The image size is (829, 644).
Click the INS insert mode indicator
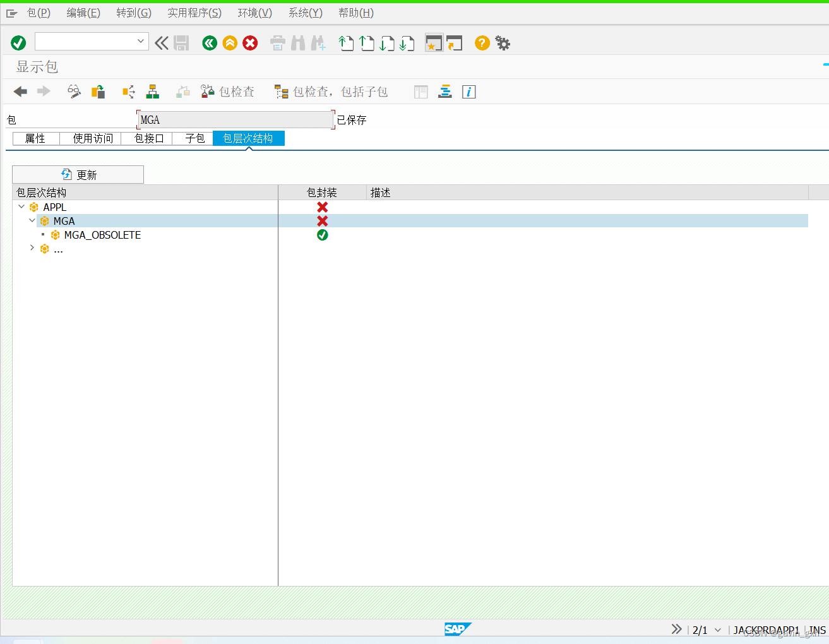click(818, 630)
